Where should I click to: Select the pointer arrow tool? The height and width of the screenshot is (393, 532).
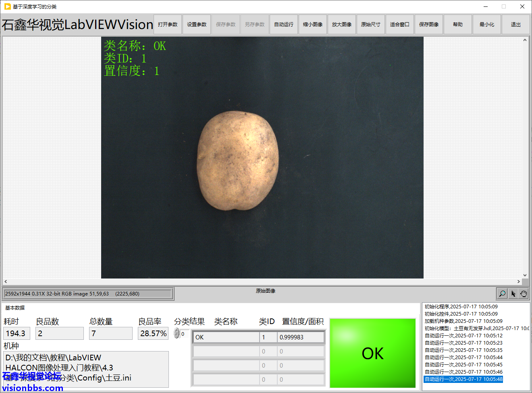pos(513,293)
